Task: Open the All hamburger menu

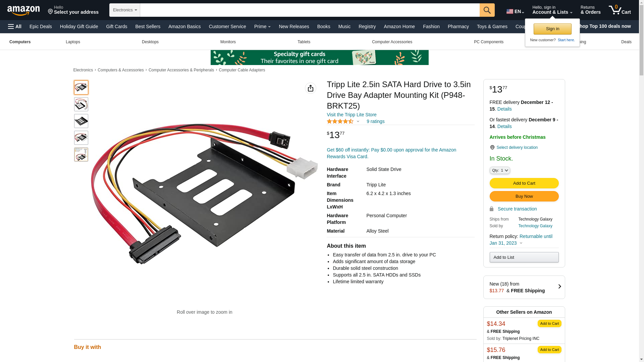Action: [x=15, y=26]
